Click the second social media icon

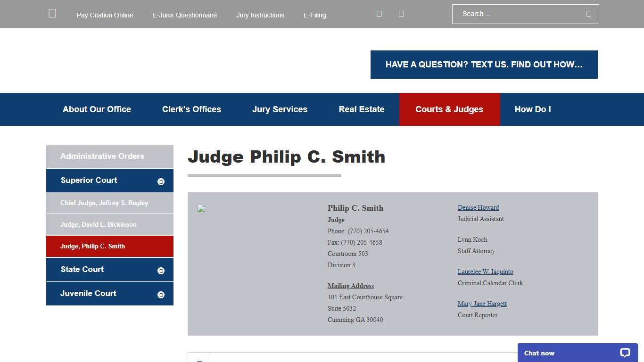[401, 14]
